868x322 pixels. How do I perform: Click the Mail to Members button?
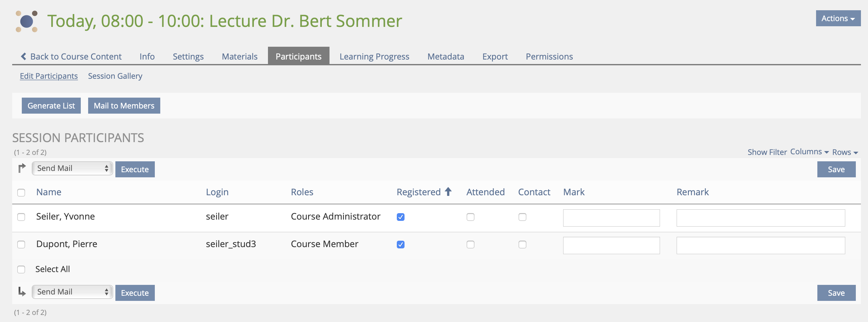click(124, 106)
